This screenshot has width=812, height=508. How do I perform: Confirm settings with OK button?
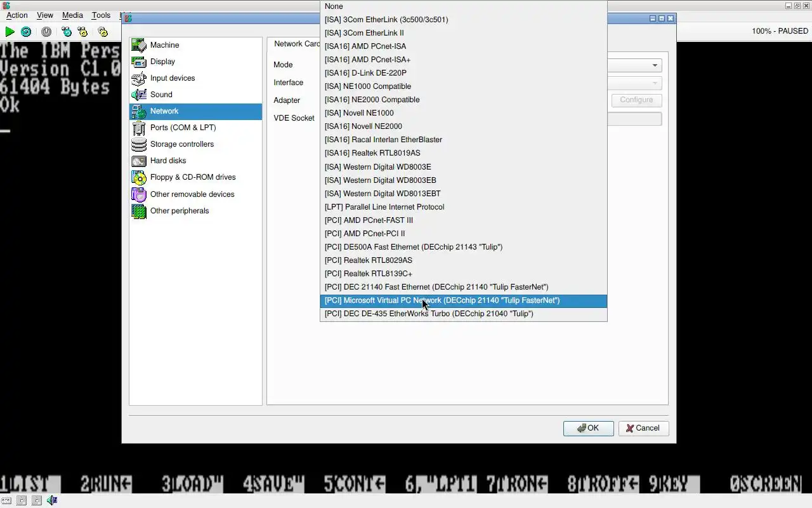coord(588,429)
